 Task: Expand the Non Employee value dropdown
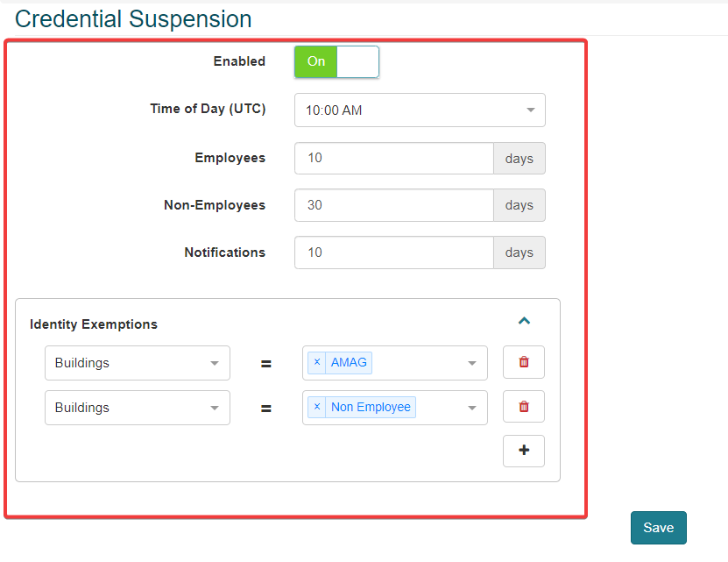(471, 408)
